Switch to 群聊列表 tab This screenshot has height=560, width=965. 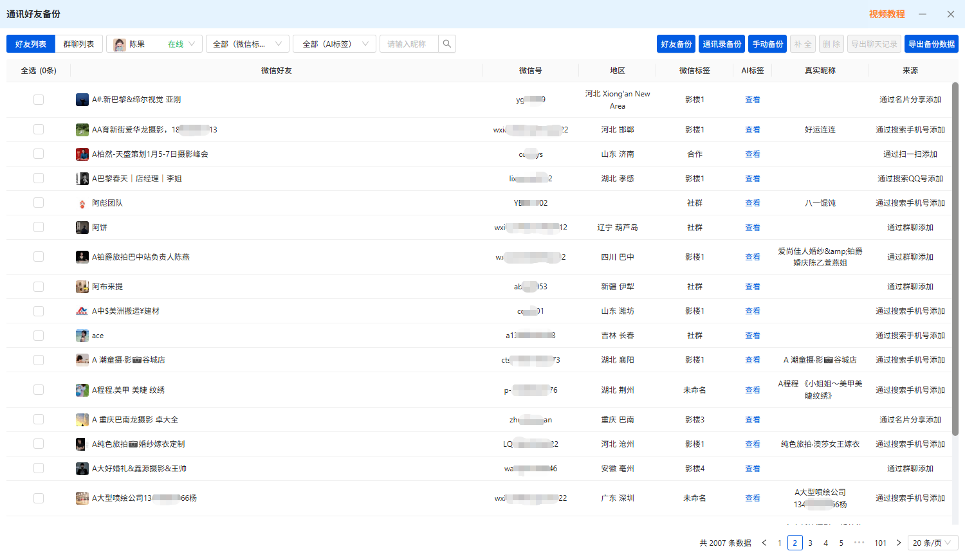pos(78,44)
